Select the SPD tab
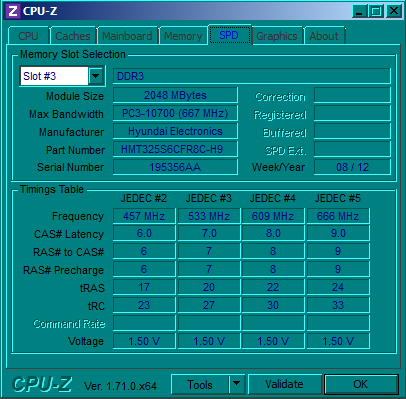 pos(229,35)
